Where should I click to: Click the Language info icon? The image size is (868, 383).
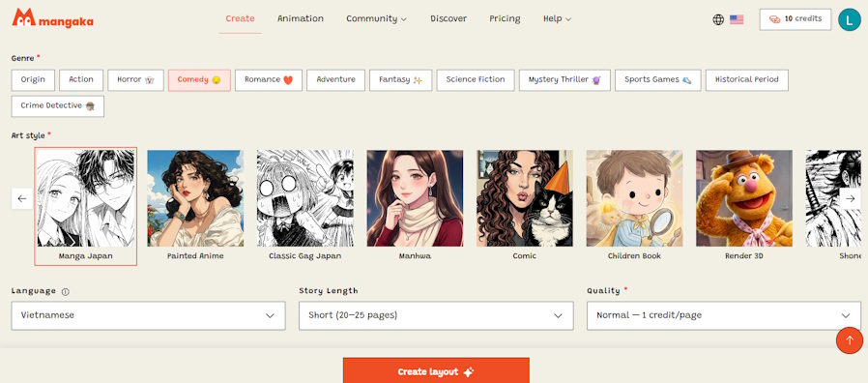66,291
